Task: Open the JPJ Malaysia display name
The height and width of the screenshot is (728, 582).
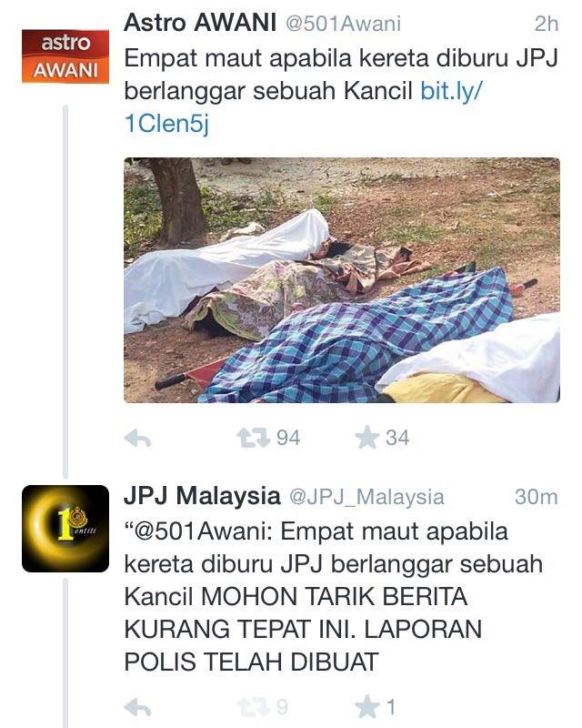Action: pyautogui.click(x=202, y=496)
